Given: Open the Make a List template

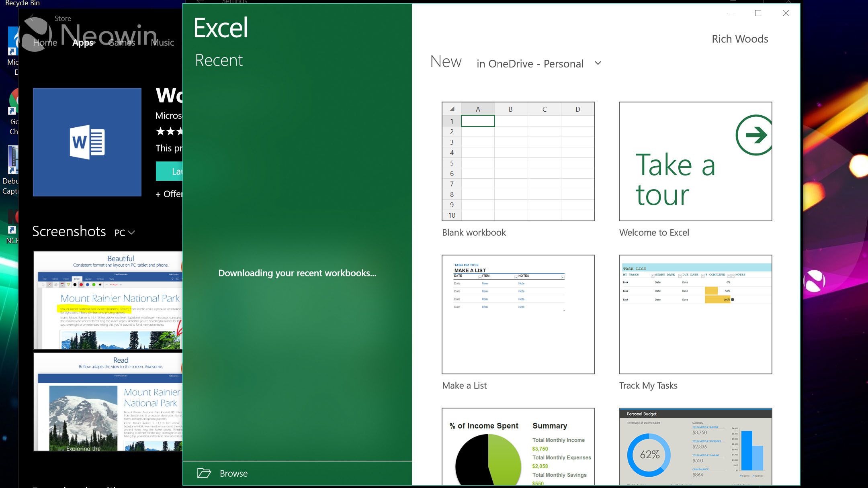Looking at the screenshot, I should pos(518,314).
